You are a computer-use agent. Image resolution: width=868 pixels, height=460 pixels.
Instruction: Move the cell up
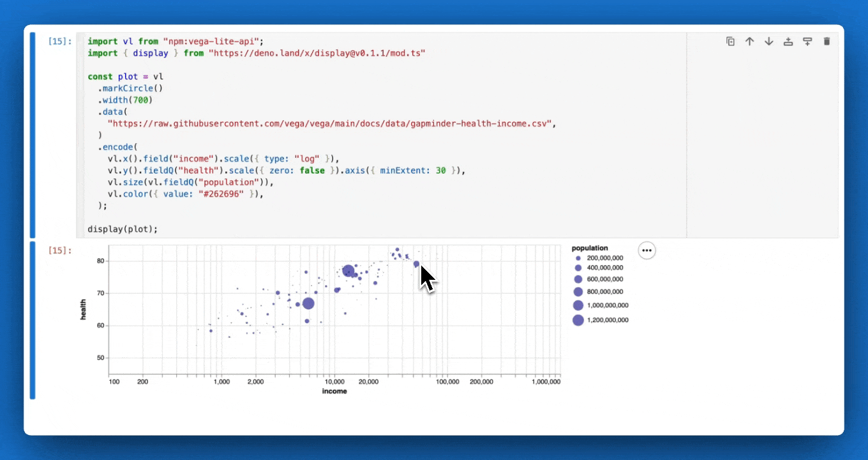coord(749,41)
